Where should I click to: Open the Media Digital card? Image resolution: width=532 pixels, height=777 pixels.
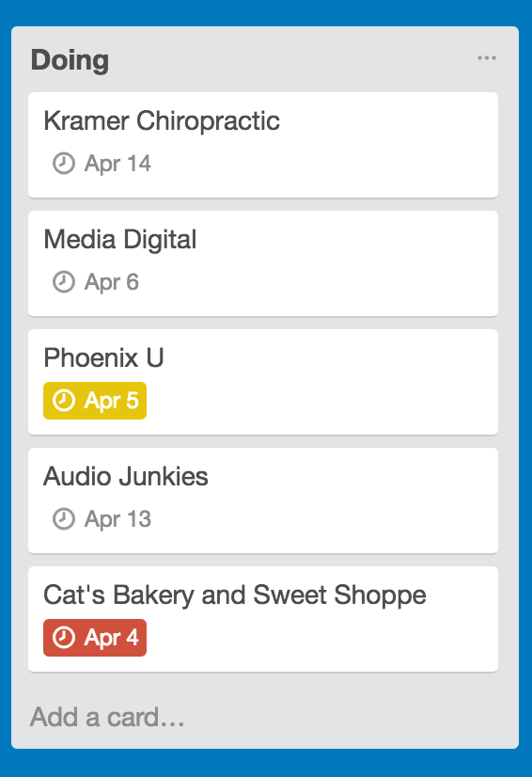click(263, 263)
